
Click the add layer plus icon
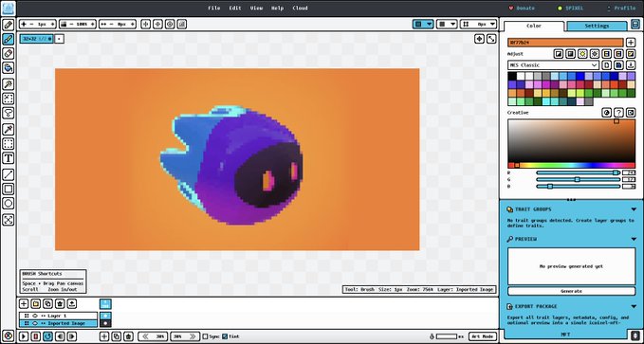pos(24,304)
